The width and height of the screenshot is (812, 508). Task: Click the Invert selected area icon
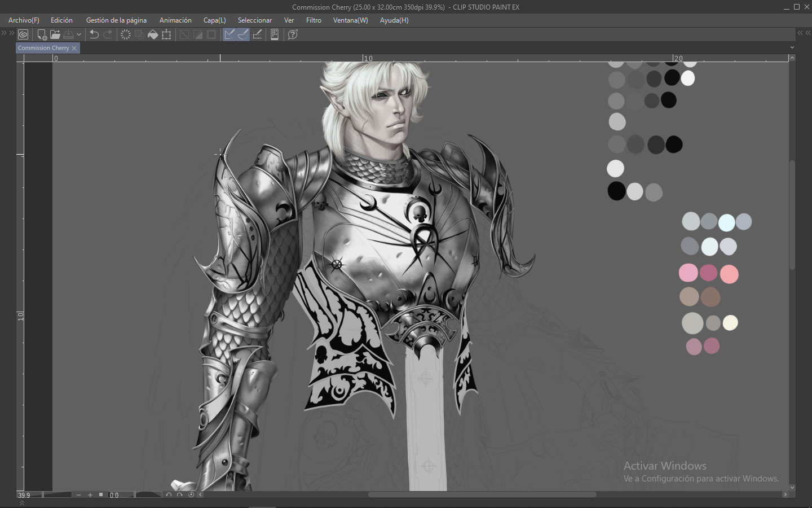tap(198, 34)
